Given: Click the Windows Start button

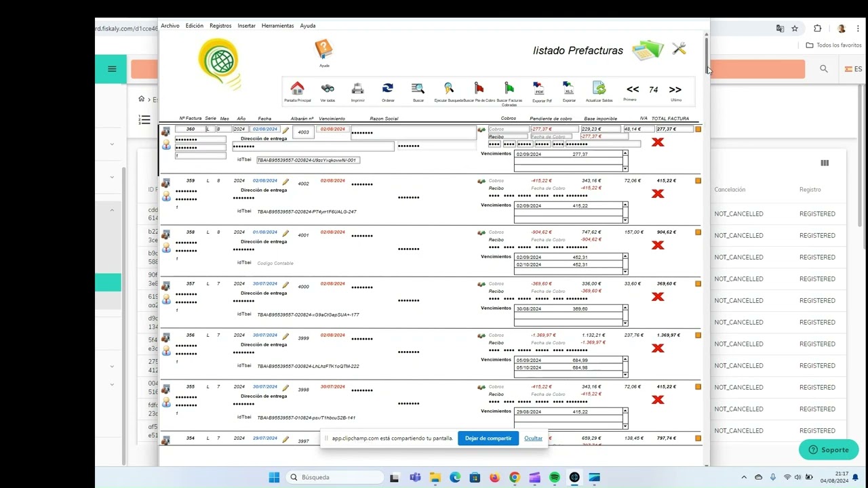Looking at the screenshot, I should coord(274,477).
